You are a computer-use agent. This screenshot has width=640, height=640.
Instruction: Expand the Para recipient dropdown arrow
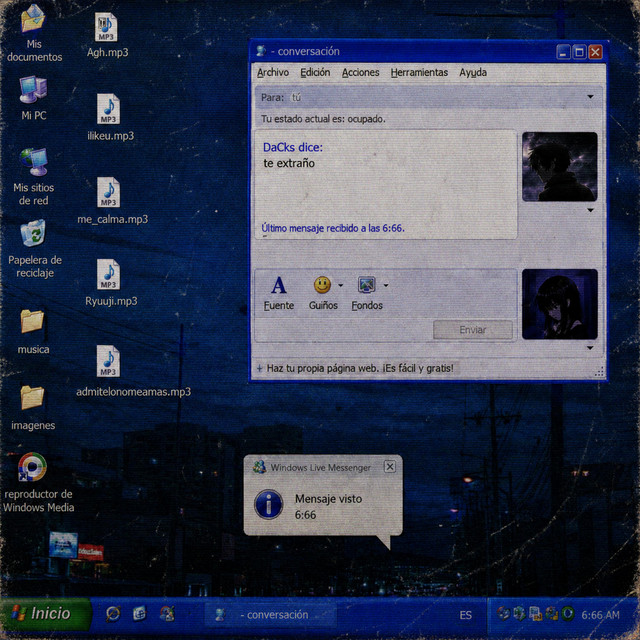pyautogui.click(x=590, y=97)
